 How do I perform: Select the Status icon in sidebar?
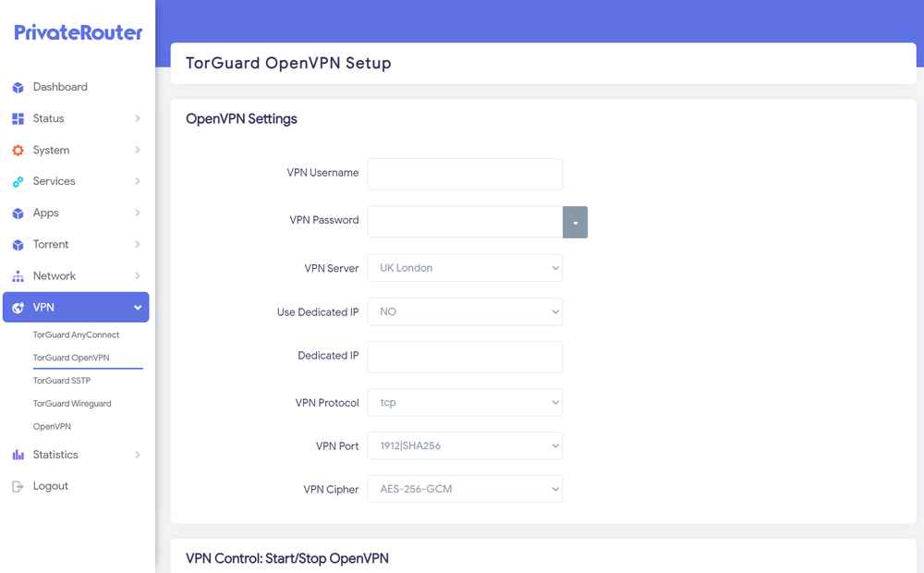coord(19,118)
